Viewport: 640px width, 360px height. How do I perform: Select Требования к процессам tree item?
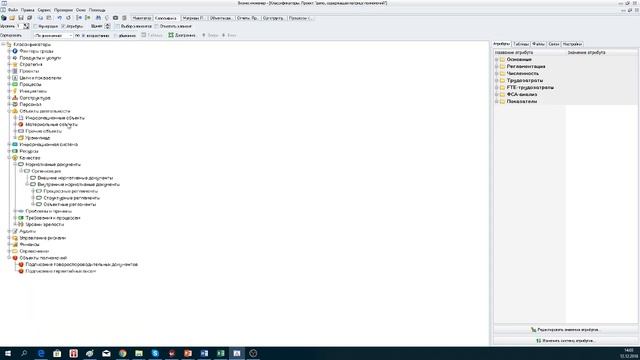pyautogui.click(x=53, y=218)
